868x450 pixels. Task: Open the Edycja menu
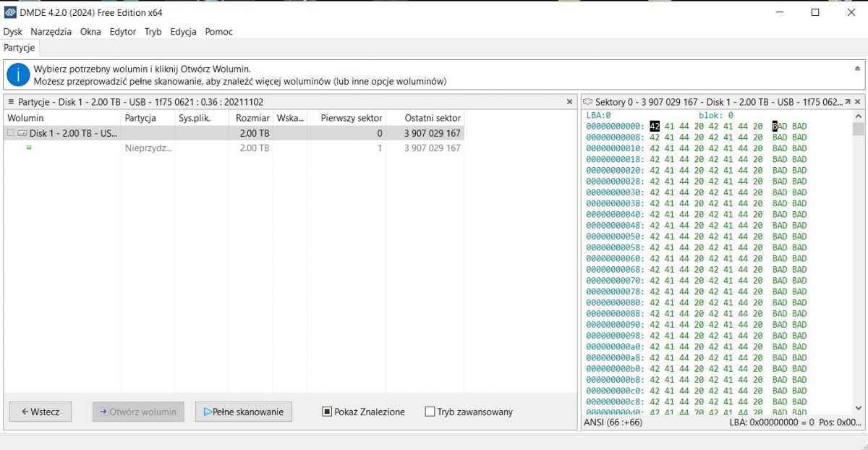[184, 32]
